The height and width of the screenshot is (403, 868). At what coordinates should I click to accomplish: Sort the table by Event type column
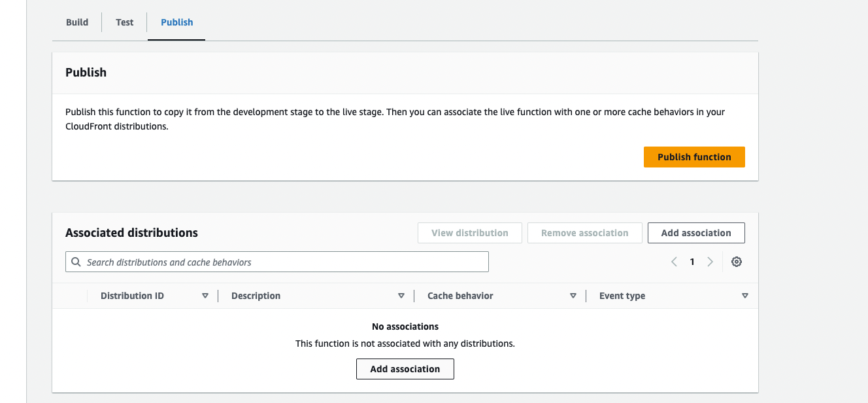[x=622, y=295]
